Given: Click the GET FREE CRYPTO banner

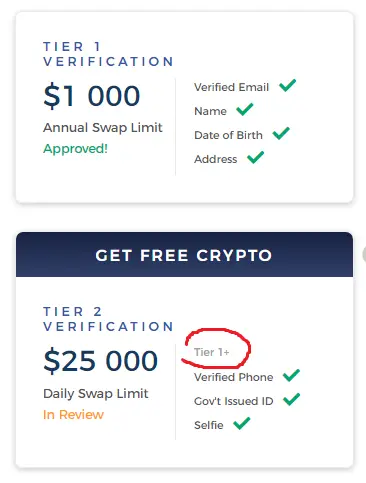Looking at the screenshot, I should [x=184, y=255].
